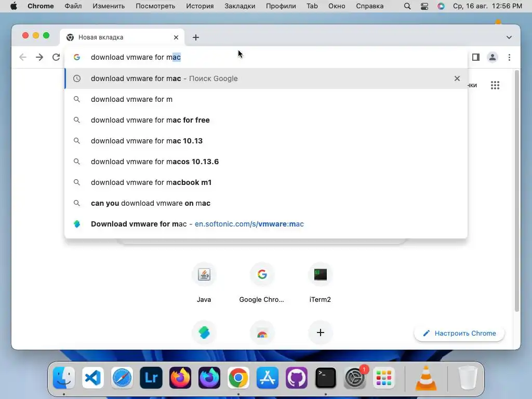Add a new shortcut tile
The height and width of the screenshot is (399, 532).
320,332
